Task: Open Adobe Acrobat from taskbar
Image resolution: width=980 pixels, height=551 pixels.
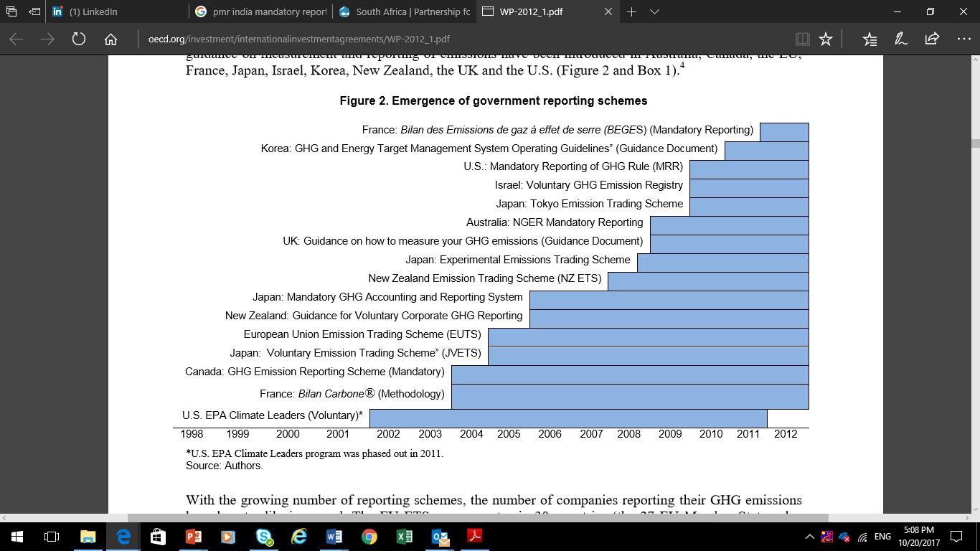Action: pos(474,536)
